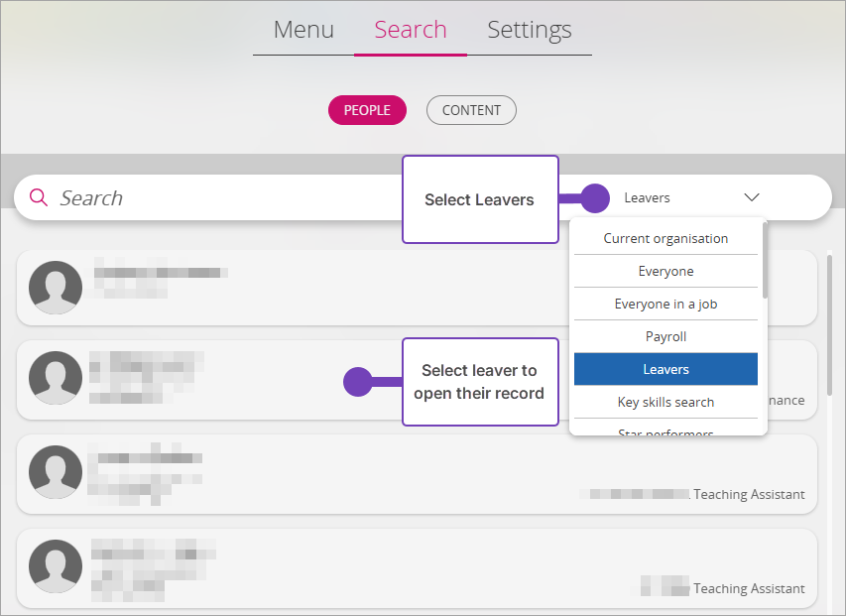Select highlighted Leavers option
The height and width of the screenshot is (616, 846).
(x=665, y=369)
